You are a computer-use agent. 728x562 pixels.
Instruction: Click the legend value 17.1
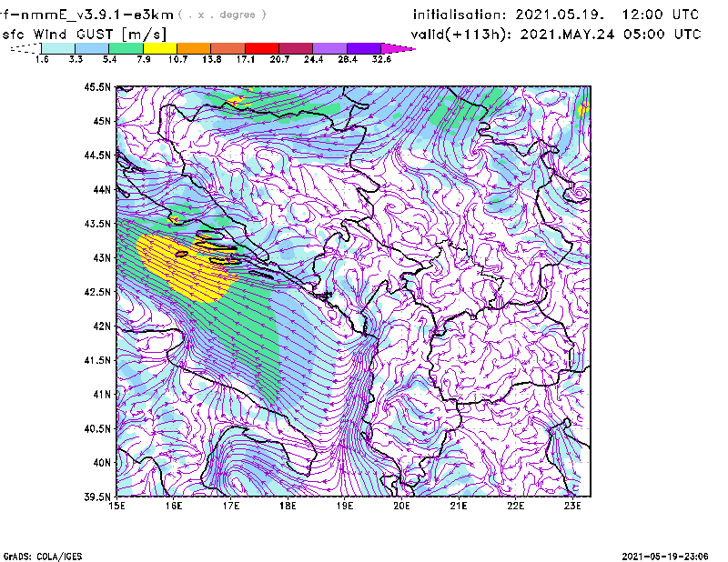(246, 59)
